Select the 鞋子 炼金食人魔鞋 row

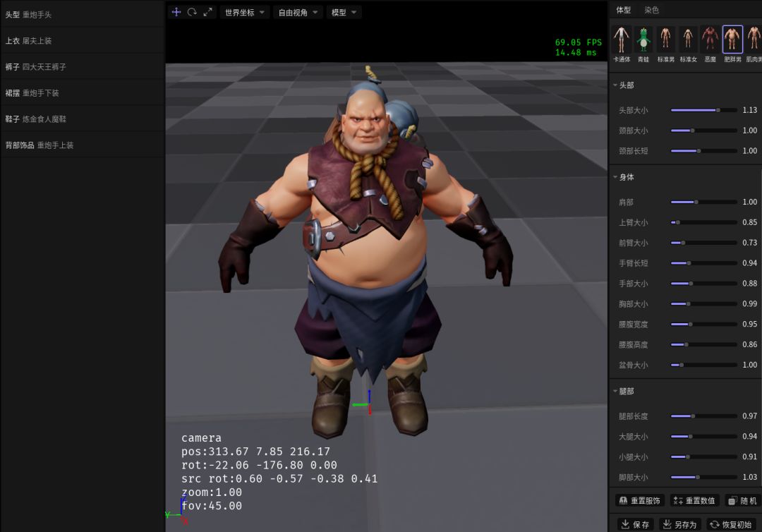click(x=83, y=119)
